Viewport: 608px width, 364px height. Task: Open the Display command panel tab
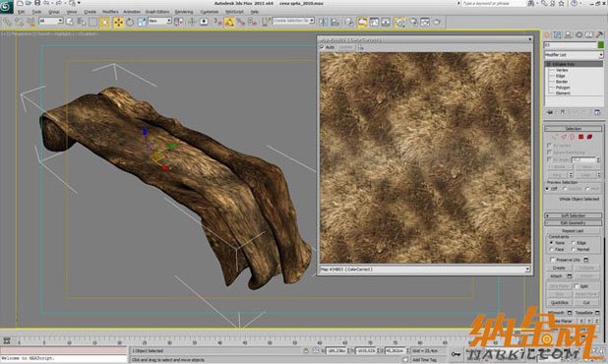pos(589,35)
